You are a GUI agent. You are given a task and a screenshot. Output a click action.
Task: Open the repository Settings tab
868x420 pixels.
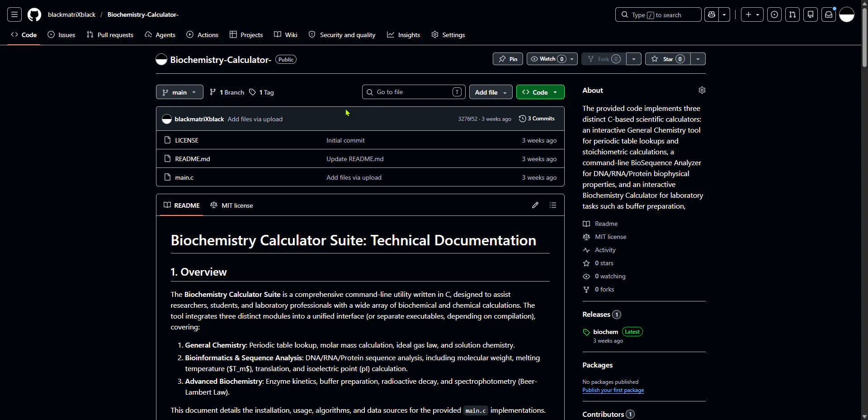tap(448, 35)
